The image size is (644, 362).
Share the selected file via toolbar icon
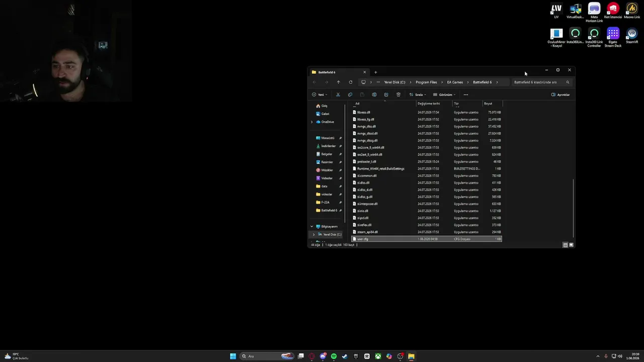coord(386,95)
